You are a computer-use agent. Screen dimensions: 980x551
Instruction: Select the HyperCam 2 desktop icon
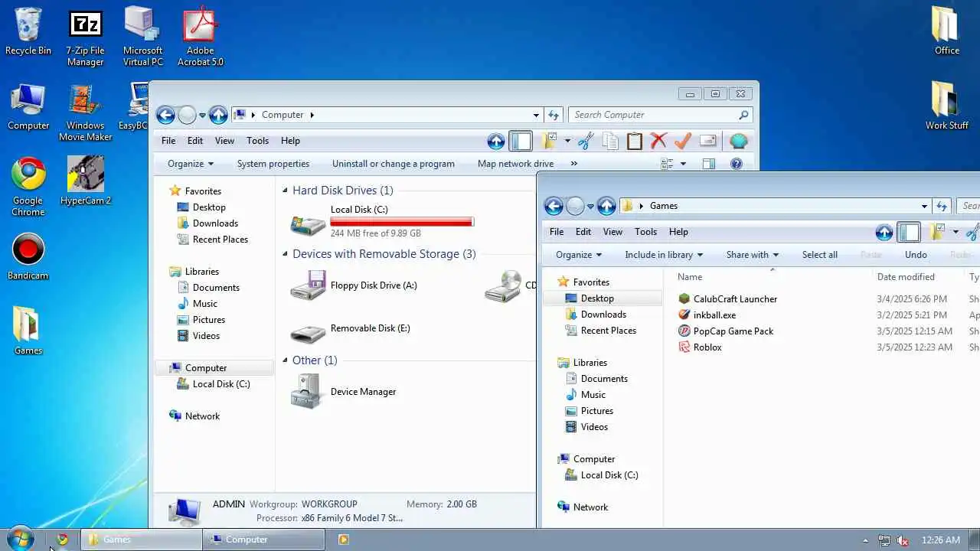click(86, 181)
